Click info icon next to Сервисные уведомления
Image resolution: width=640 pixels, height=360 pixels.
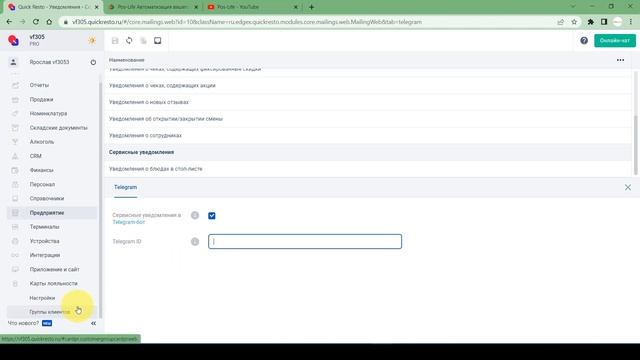(195, 215)
